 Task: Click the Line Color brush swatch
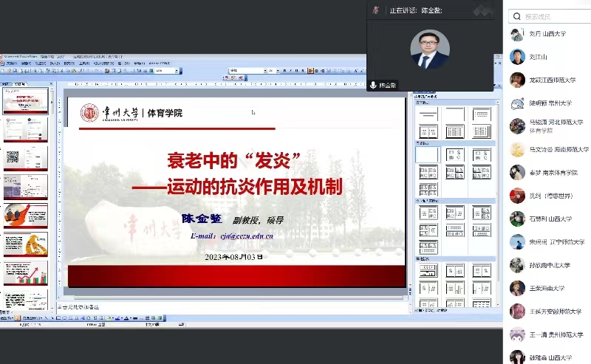pyautogui.click(x=117, y=318)
